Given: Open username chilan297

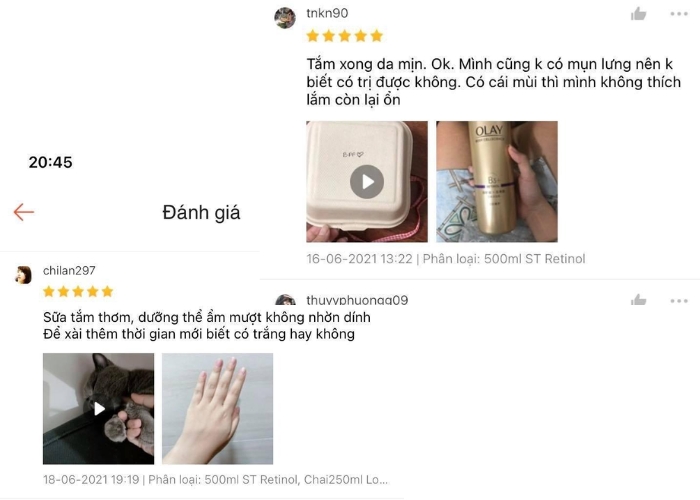Looking at the screenshot, I should [x=69, y=271].
